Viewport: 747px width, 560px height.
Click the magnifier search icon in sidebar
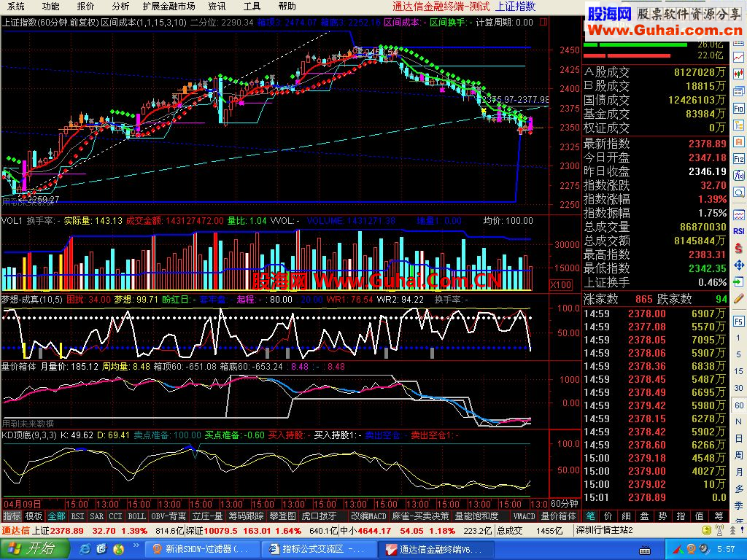(x=739, y=192)
